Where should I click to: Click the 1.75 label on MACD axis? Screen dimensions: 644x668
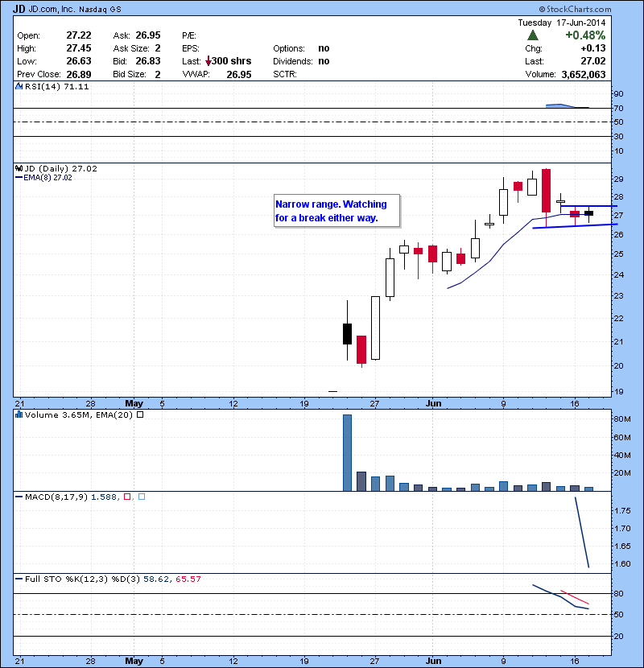point(623,510)
